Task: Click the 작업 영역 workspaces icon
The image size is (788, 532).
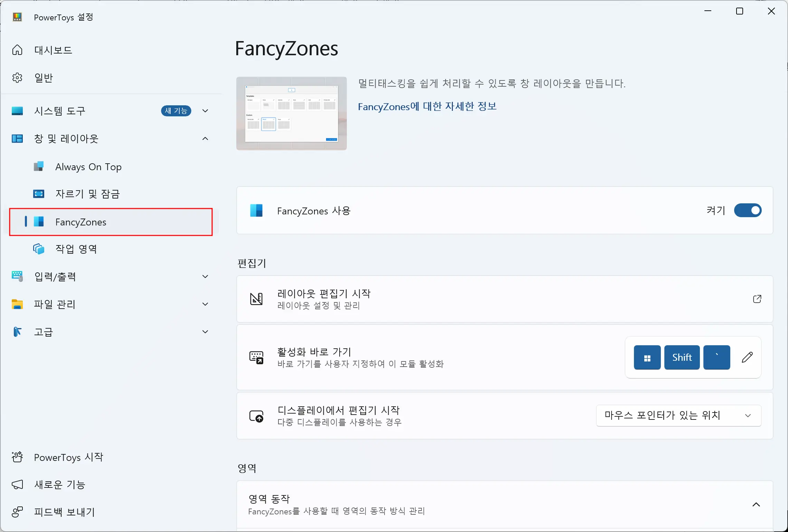Action: [x=38, y=249]
